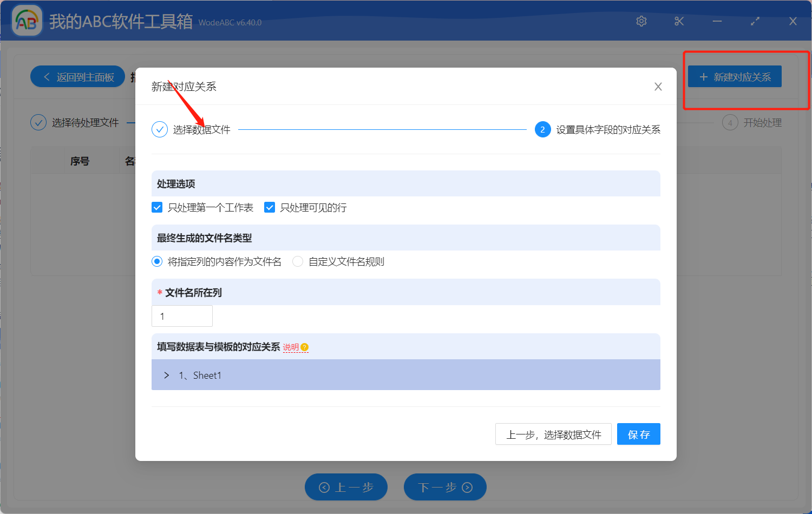The image size is (812, 514).
Task: Click the plus icon on 新建对应关系 button
Action: coord(703,76)
